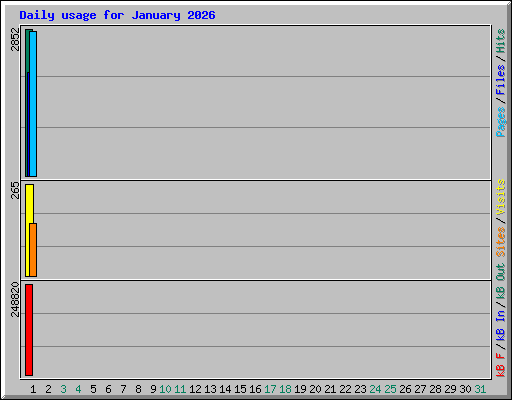Click the 'Daily usage for January 2026' title

117,15
